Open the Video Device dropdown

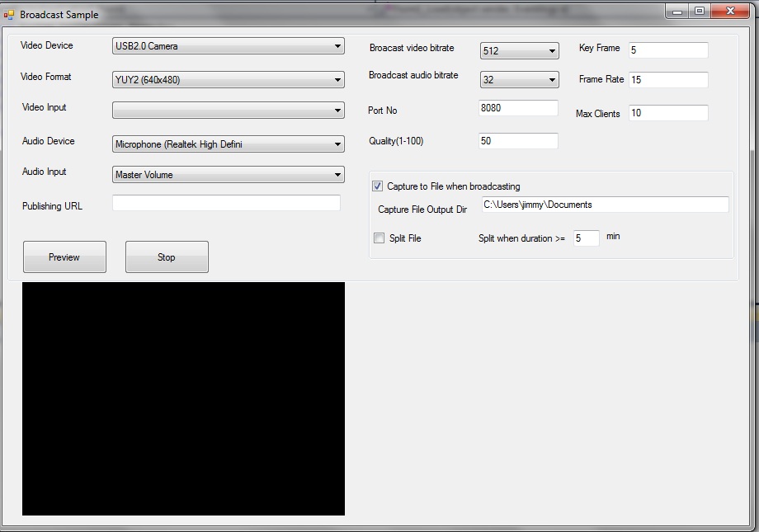click(228, 46)
